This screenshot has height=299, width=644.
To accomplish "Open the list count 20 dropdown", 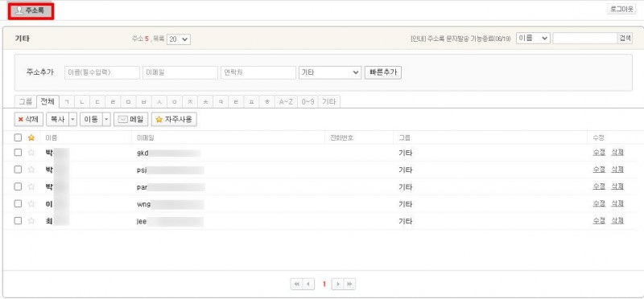I will pos(179,39).
